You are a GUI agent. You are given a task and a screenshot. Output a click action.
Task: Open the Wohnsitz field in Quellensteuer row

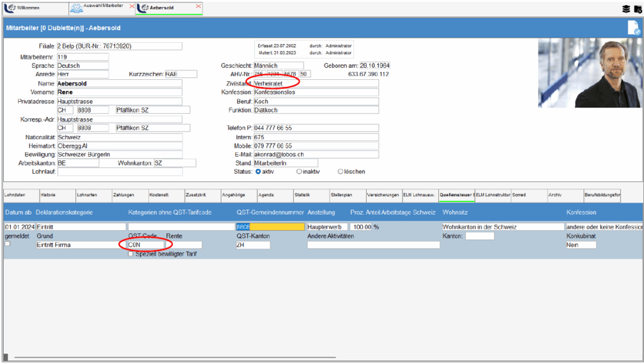coord(502,226)
